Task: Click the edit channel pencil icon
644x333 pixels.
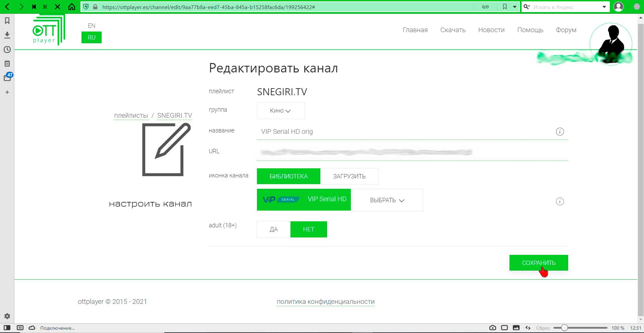Action: click(166, 150)
